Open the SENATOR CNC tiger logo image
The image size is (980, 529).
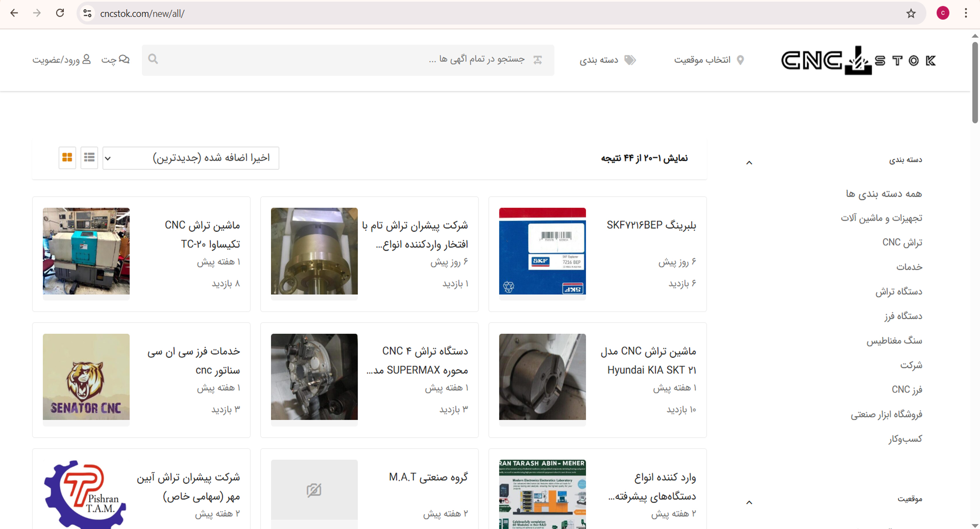[86, 377]
